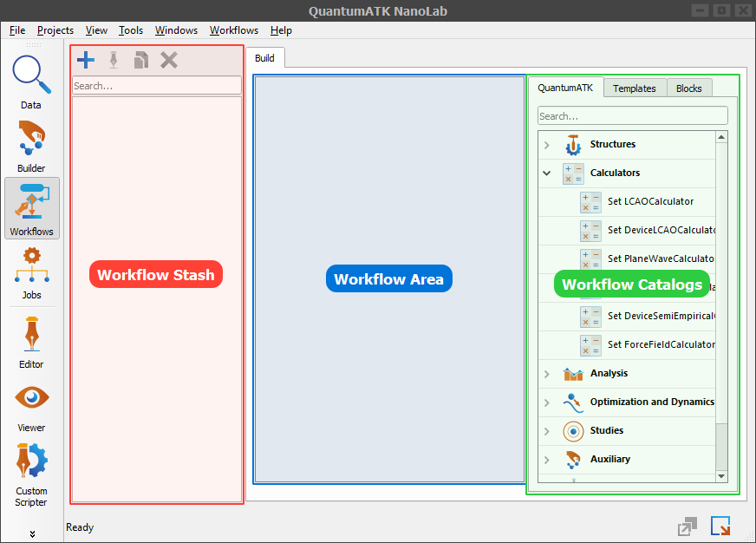This screenshot has width=756, height=543.
Task: Delete workflow with X icon
Action: coord(169,60)
